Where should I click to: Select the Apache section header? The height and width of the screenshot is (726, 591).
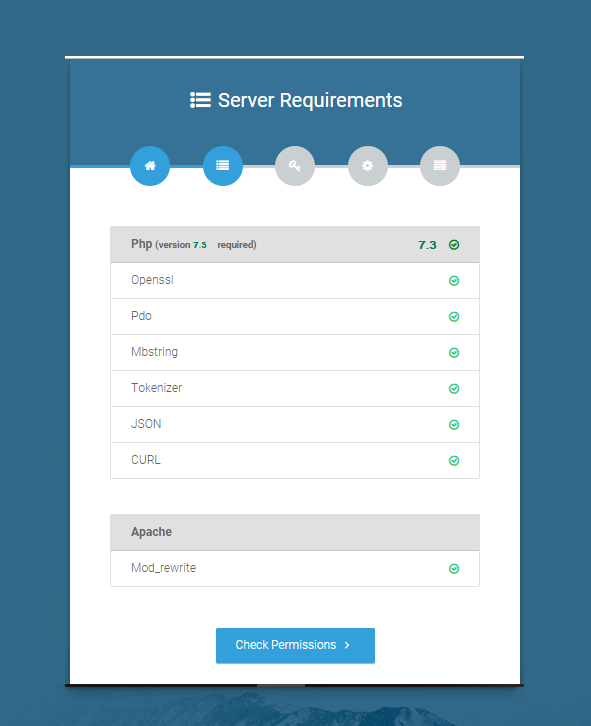(295, 532)
